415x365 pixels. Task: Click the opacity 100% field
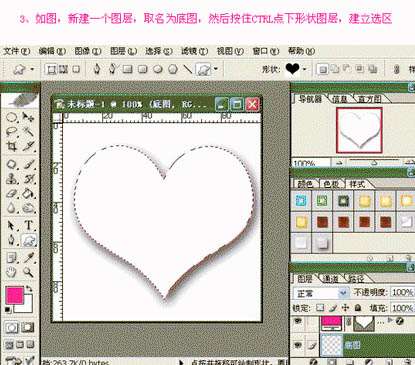(402, 292)
